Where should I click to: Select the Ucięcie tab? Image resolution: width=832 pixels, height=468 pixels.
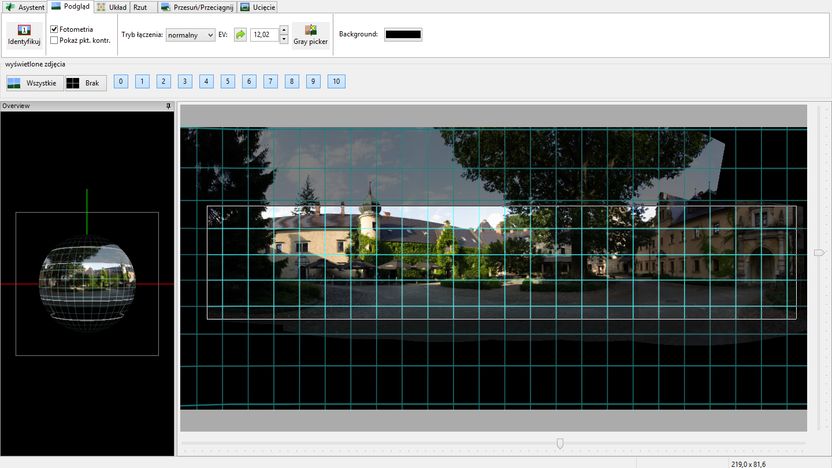pyautogui.click(x=257, y=7)
